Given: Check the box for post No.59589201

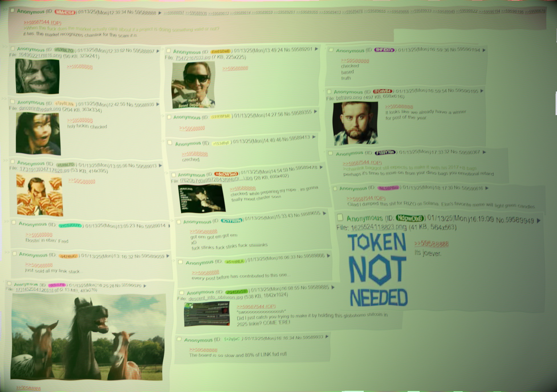Looking at the screenshot, I should point(168,51).
